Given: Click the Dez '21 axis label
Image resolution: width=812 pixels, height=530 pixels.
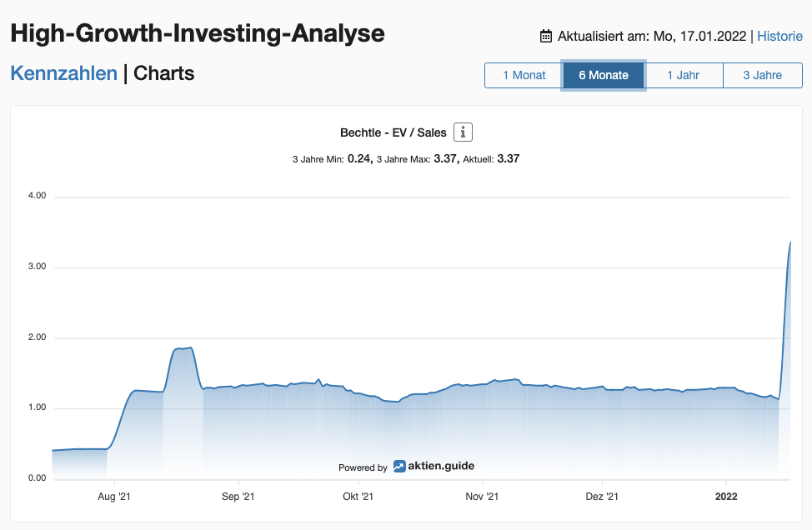Looking at the screenshot, I should click(602, 497).
